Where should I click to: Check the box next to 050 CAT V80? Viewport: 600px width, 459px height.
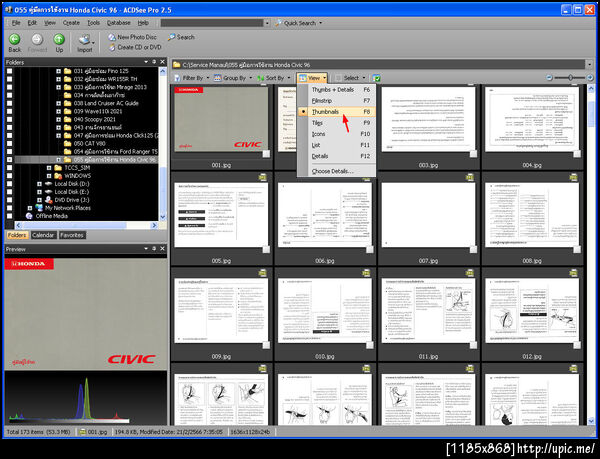[9, 144]
